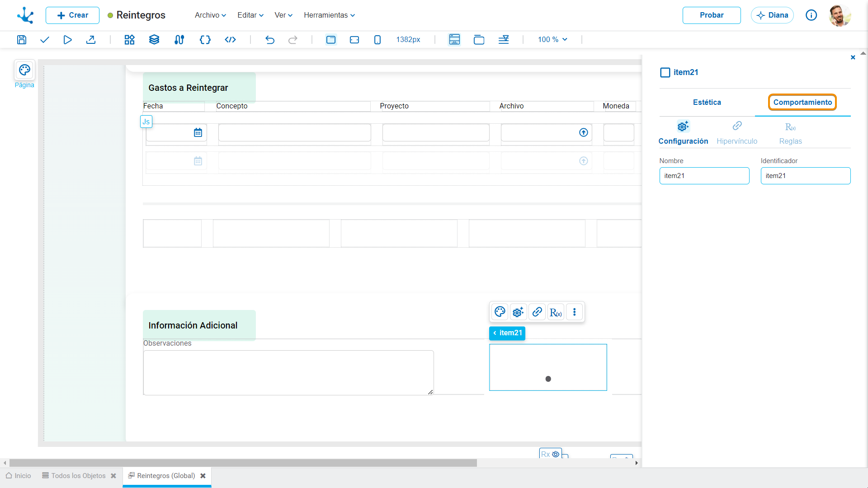Screen dimensions: 868x488
Task: Click the information help icon
Action: pyautogui.click(x=811, y=15)
